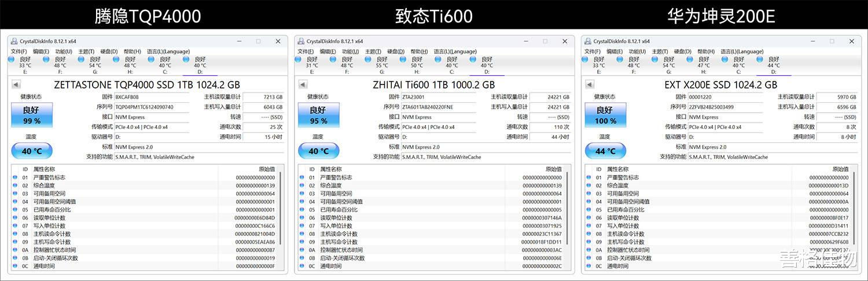This screenshot has width=868, height=281.
Task: Click SMART list scrollbar in TQP4000 window
Action: click(281, 208)
